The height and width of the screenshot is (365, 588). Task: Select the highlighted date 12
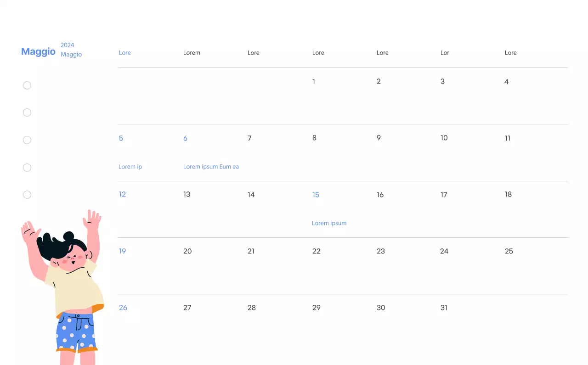coord(122,194)
